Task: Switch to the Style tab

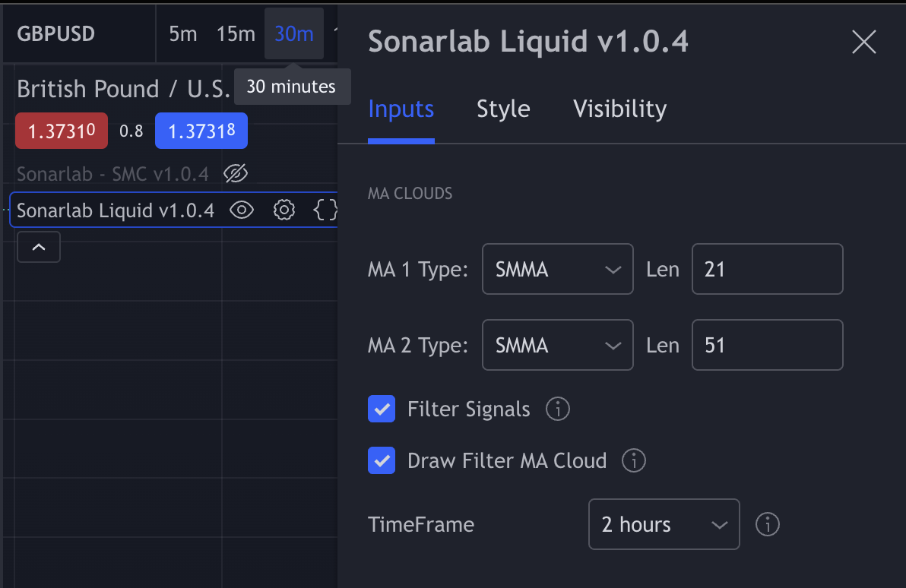Action: coord(503,109)
